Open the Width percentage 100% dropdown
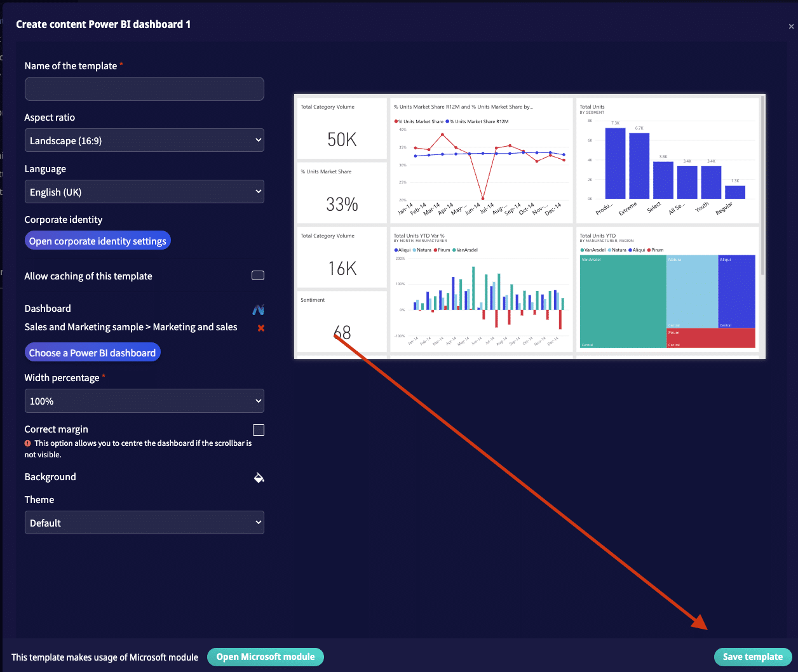This screenshot has width=798, height=672. 144,401
